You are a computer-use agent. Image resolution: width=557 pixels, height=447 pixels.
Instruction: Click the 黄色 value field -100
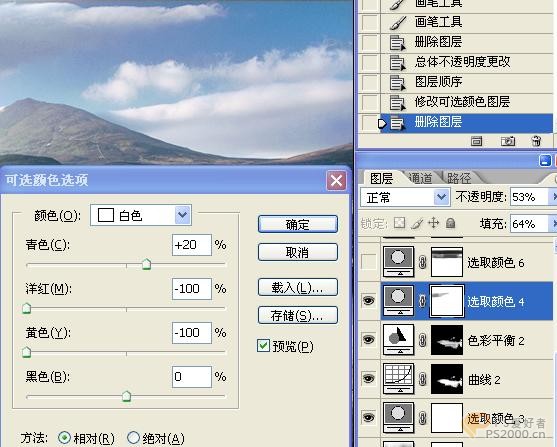192,333
